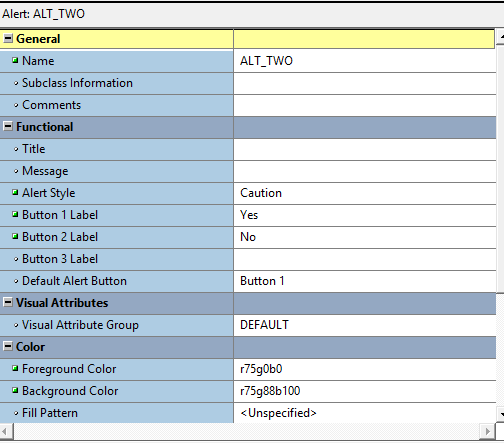Collapse the Functional section
504x443 pixels.
(8, 126)
